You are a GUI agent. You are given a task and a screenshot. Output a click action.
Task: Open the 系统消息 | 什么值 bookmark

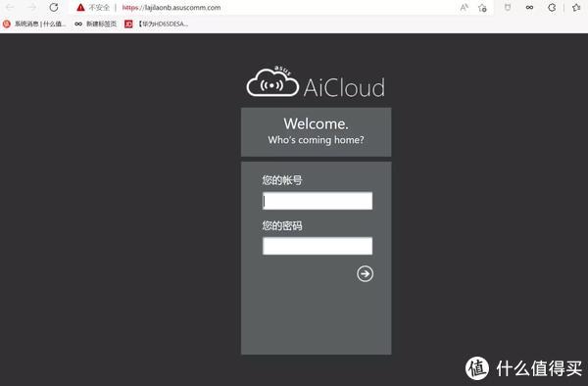click(x=34, y=24)
